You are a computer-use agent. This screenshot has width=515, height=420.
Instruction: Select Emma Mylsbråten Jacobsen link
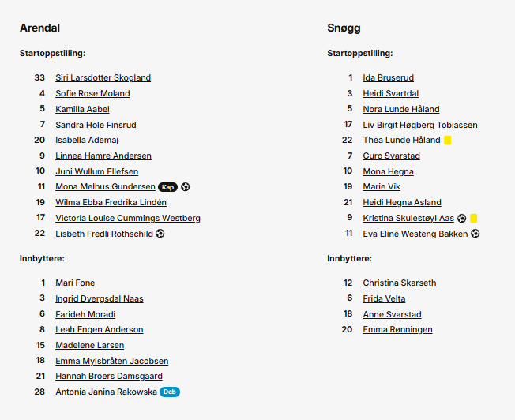tap(112, 361)
